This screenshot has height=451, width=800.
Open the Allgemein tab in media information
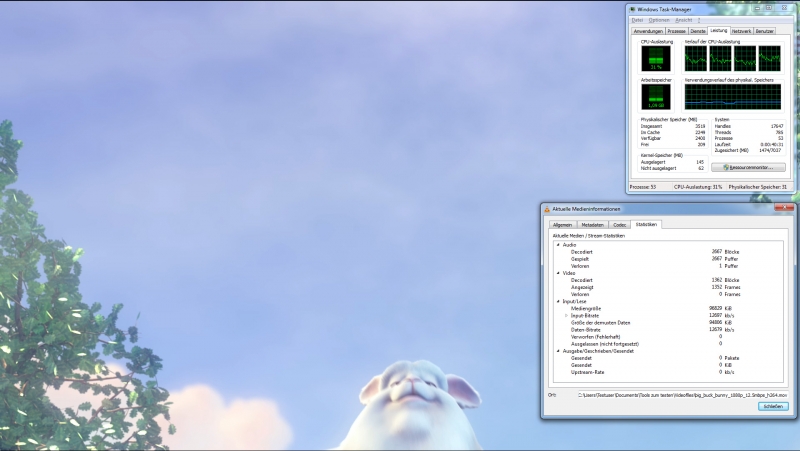pyautogui.click(x=562, y=225)
